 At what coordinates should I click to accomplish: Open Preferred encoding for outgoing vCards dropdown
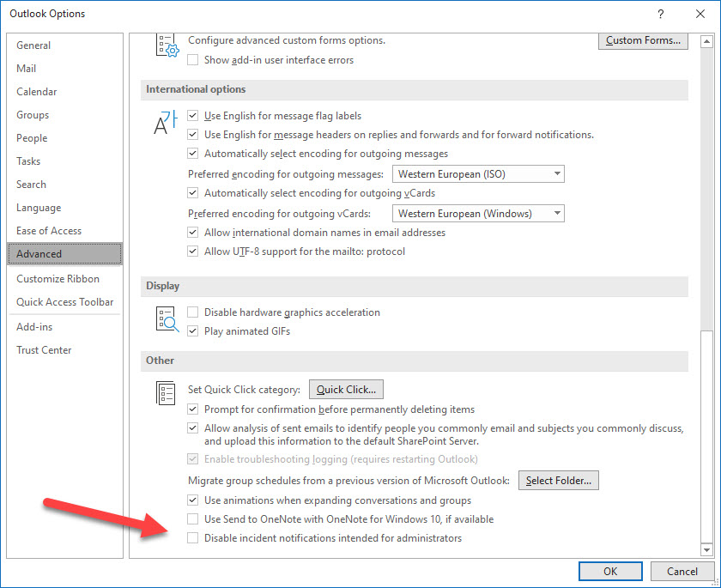(x=478, y=214)
